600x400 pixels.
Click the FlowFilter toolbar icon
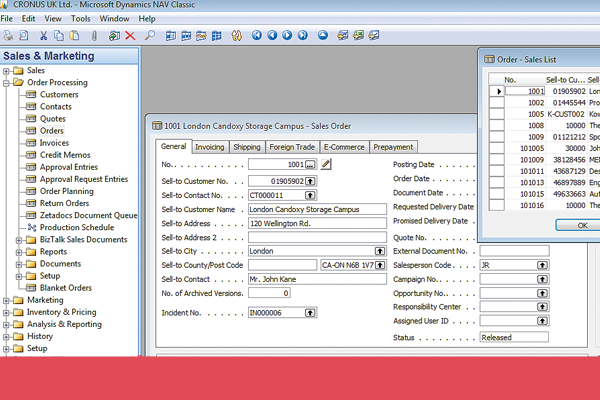pyautogui.click(x=201, y=36)
